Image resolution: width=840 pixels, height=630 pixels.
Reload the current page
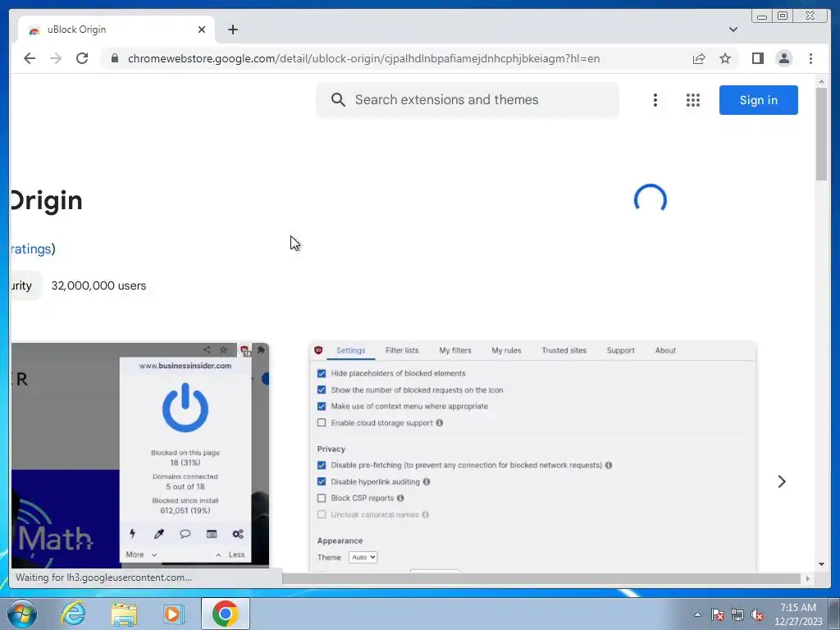(x=82, y=58)
